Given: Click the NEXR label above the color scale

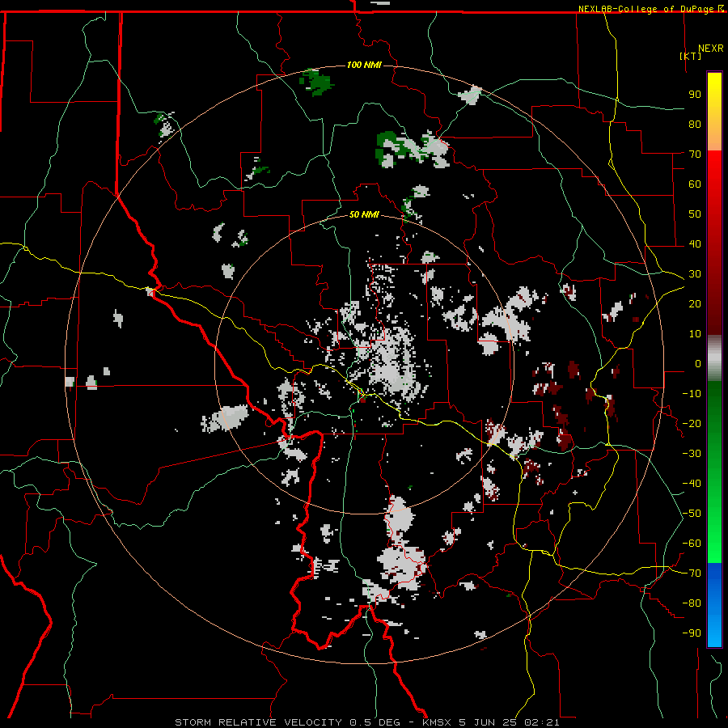Looking at the screenshot, I should [711, 49].
